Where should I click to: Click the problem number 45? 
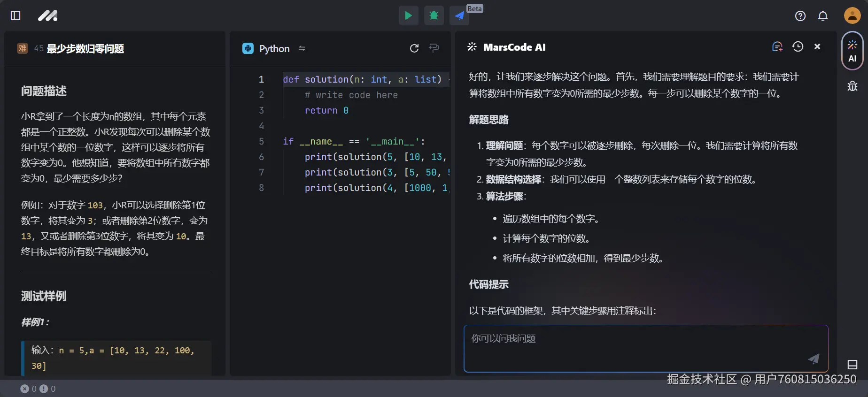coord(39,48)
